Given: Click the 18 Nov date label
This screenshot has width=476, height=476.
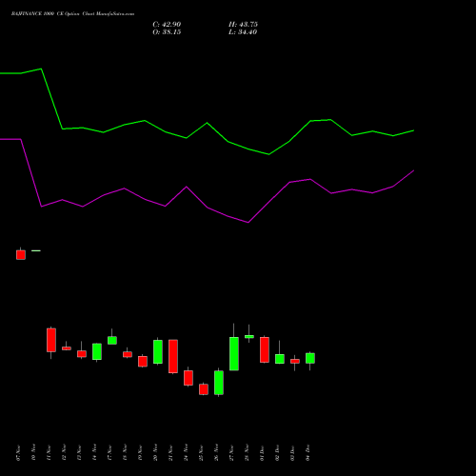Looking at the screenshot, I should pyautogui.click(x=125, y=452).
